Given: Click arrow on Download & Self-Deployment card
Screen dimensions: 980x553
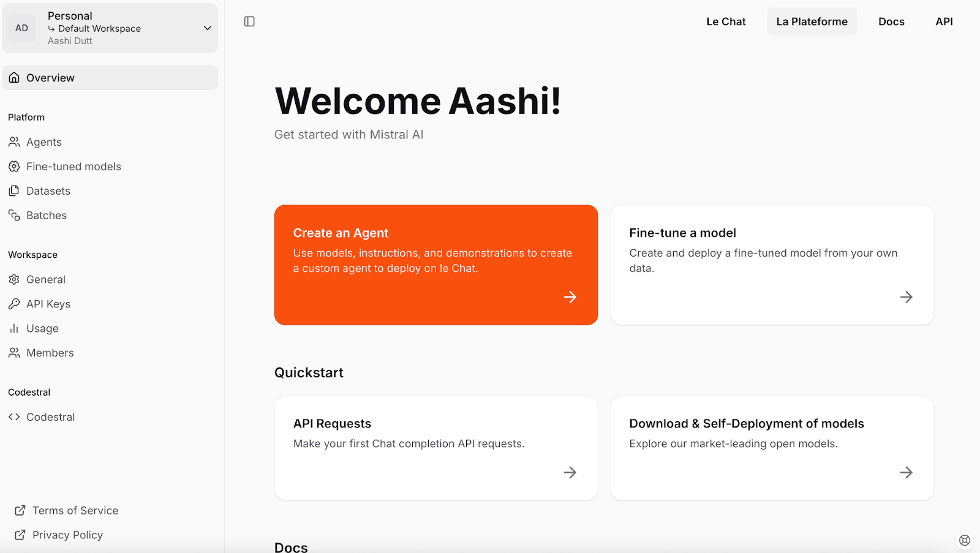Looking at the screenshot, I should coord(907,472).
